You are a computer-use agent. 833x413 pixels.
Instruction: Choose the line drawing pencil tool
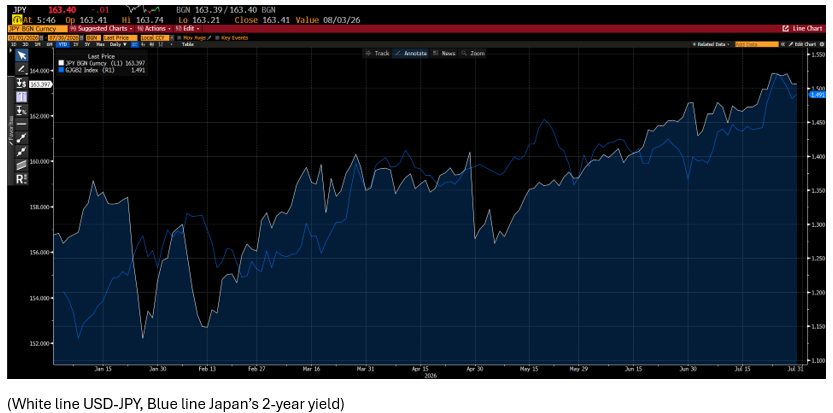(x=22, y=69)
